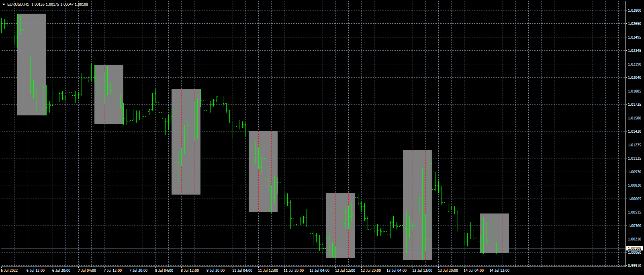Click the 6 Jul 2022 date label
The image size is (644, 275).
pyautogui.click(x=10, y=271)
